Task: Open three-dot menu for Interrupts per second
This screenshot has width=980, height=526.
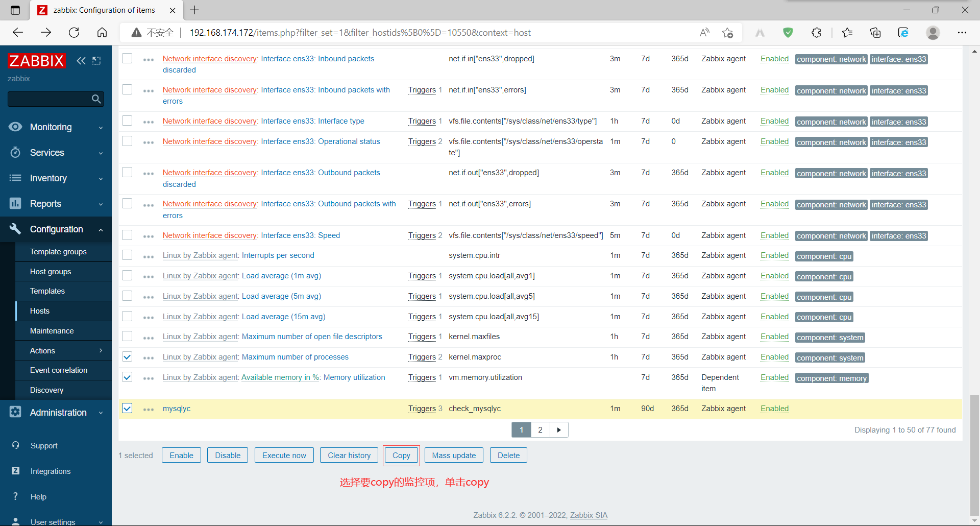Action: (x=149, y=256)
